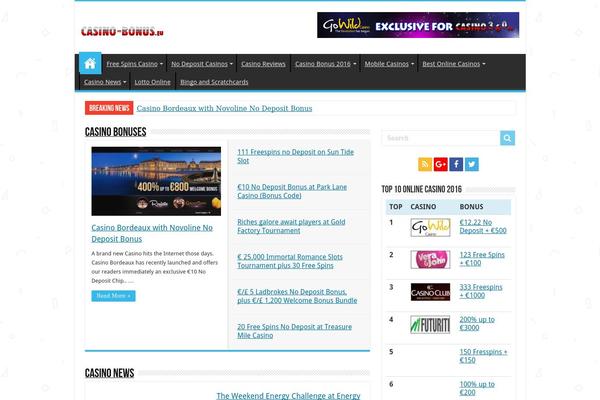Open the Twitter social icon

(472, 165)
